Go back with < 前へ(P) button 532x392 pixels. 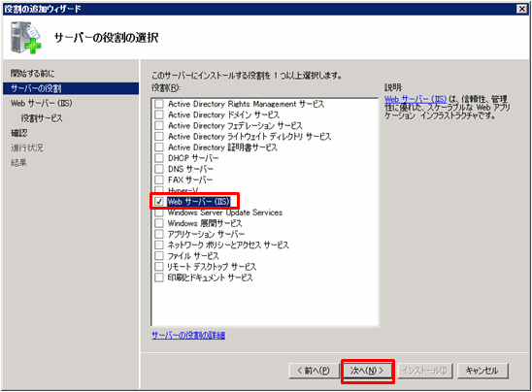coord(314,371)
